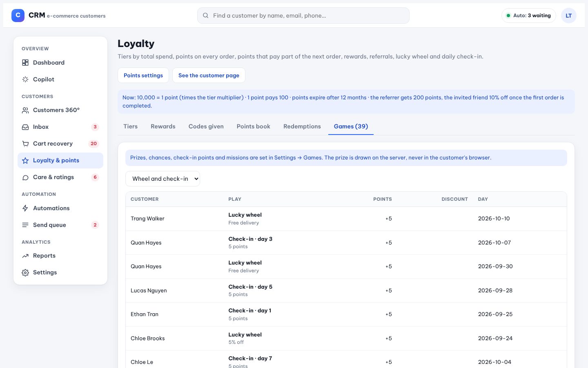Expand the Wheel and check-in dropdown
Viewport: 588px width, 368px height.
pos(163,179)
